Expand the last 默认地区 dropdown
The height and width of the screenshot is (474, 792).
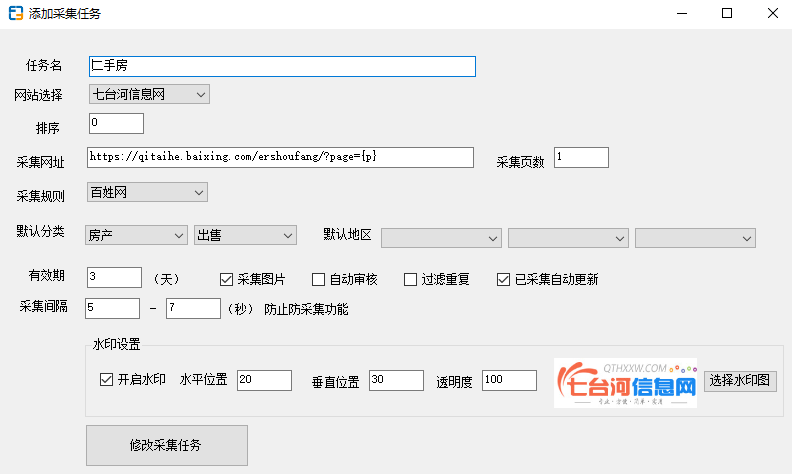[695, 237]
